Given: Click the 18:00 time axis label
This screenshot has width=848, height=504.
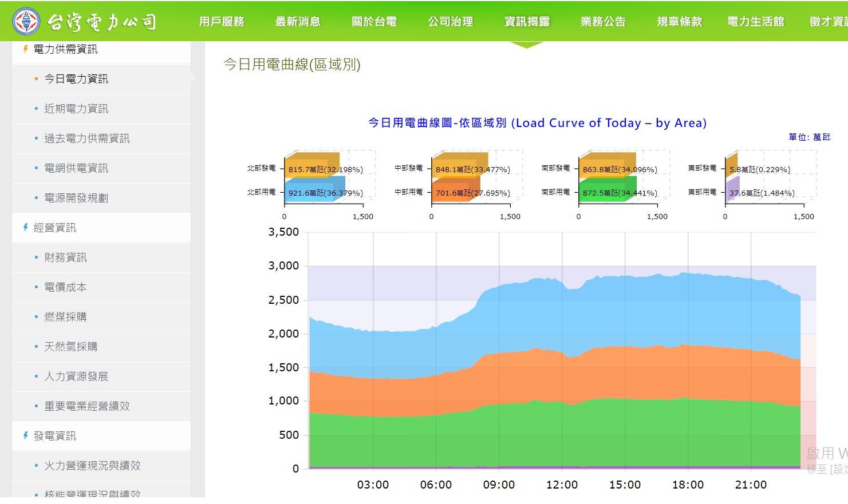Looking at the screenshot, I should point(688,485).
